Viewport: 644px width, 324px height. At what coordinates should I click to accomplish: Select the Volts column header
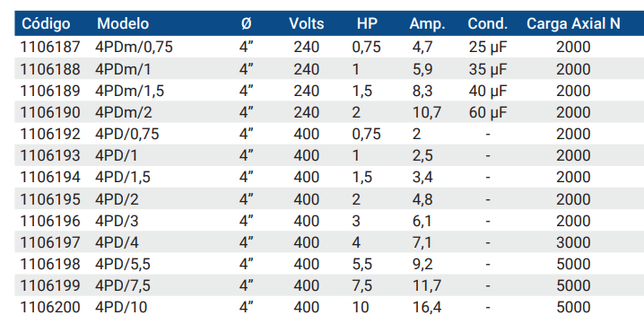click(307, 23)
